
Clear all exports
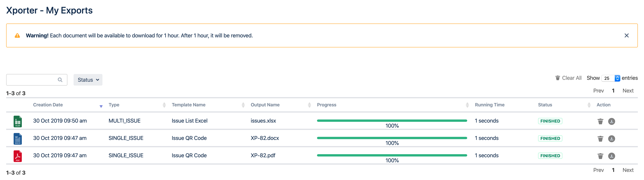(x=568, y=78)
